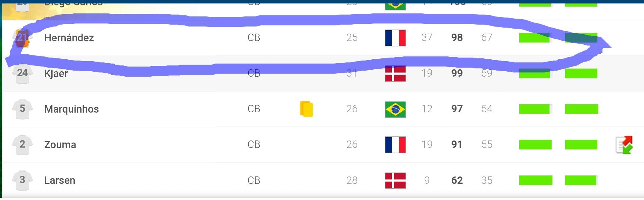The width and height of the screenshot is (644, 200).
Task: Click Marquinhos's CB position label
Action: click(254, 109)
